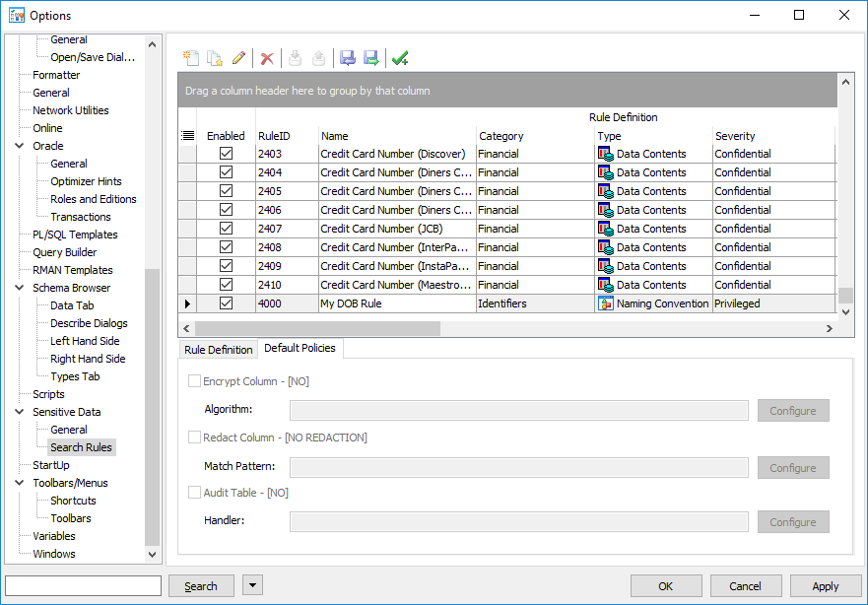Click grid horizontal scrollbar right arrow
This screenshot has width=868, height=605.
click(x=830, y=328)
